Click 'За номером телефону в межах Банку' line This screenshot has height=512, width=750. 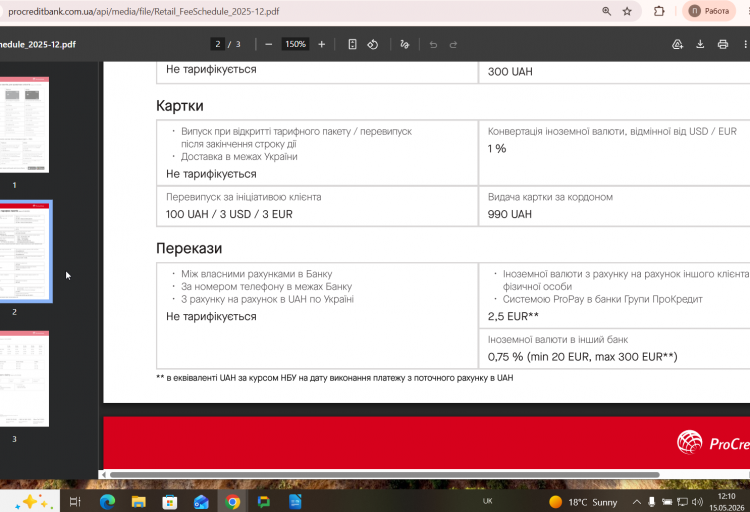[x=266, y=287]
